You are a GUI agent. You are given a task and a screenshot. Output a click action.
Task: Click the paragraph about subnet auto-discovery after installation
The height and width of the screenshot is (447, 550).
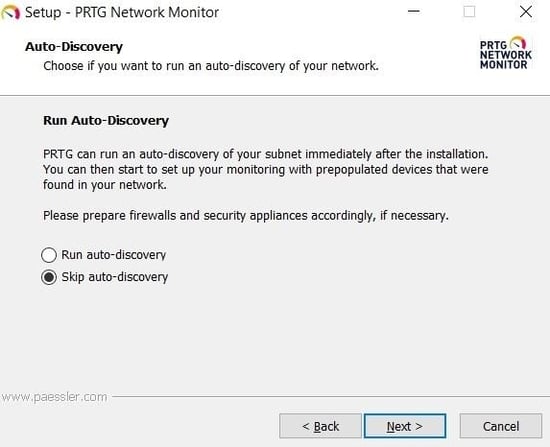pos(266,169)
